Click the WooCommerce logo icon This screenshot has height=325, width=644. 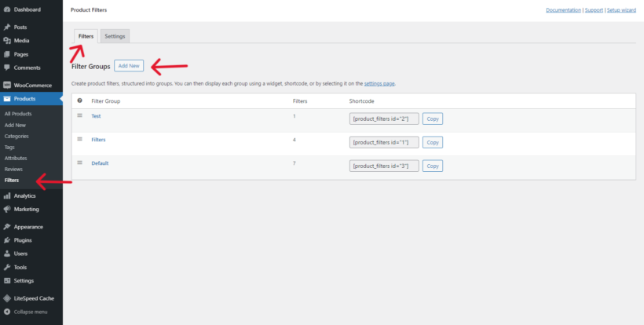pos(6,86)
